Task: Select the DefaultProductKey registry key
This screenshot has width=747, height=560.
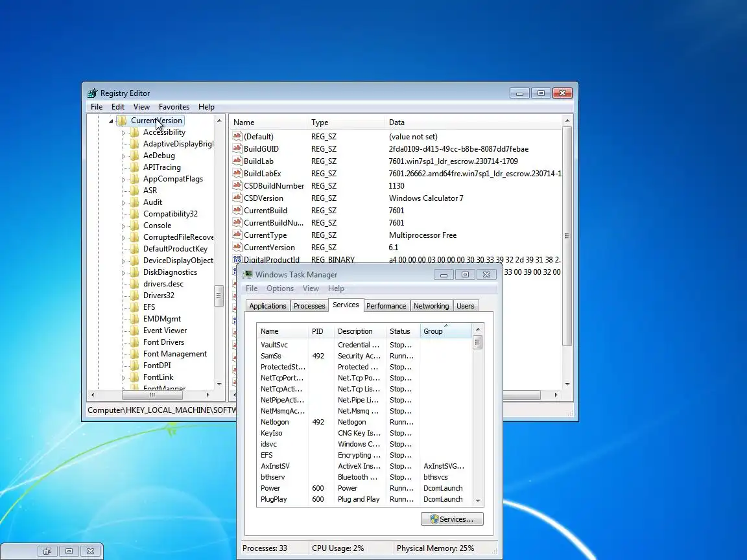Action: (175, 249)
